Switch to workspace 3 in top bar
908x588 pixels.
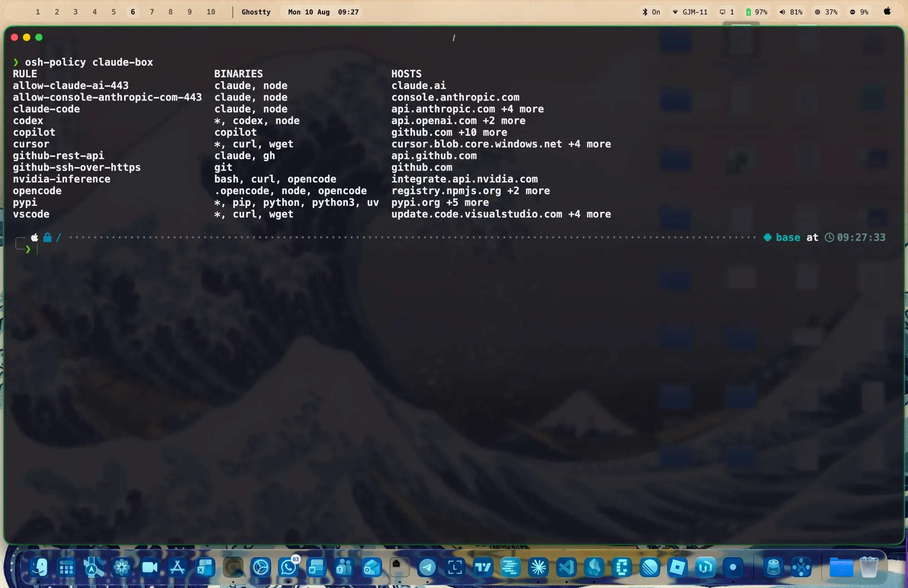tap(75, 12)
